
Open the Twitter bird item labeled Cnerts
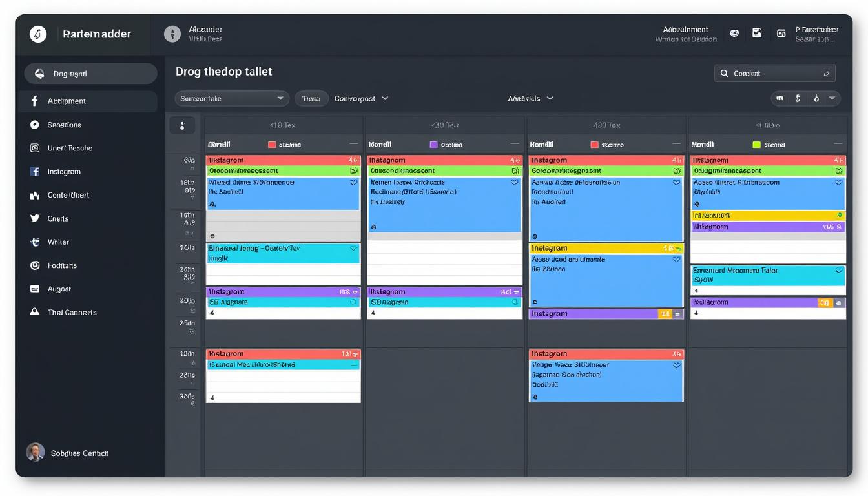(35, 219)
